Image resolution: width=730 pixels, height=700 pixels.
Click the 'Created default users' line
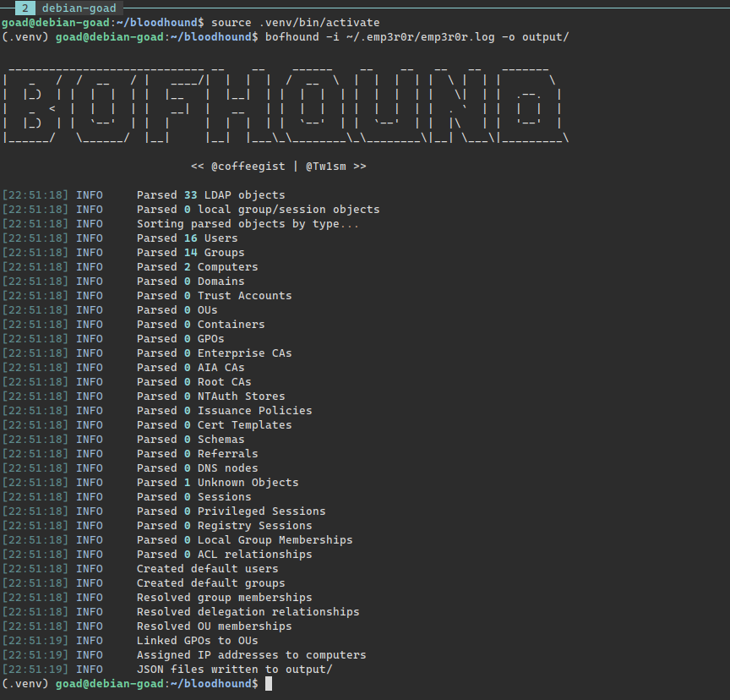point(207,569)
